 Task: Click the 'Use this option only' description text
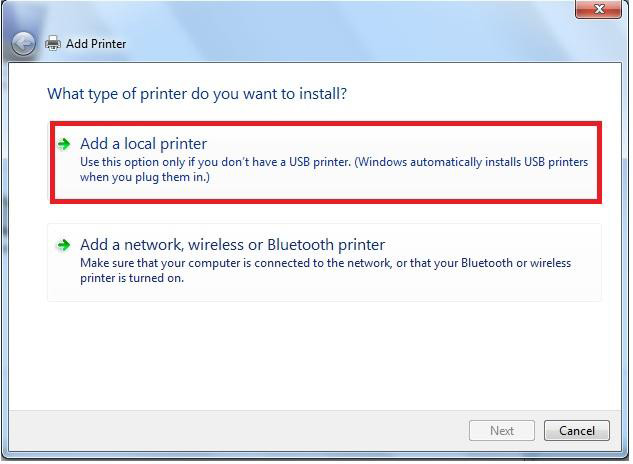(x=334, y=162)
